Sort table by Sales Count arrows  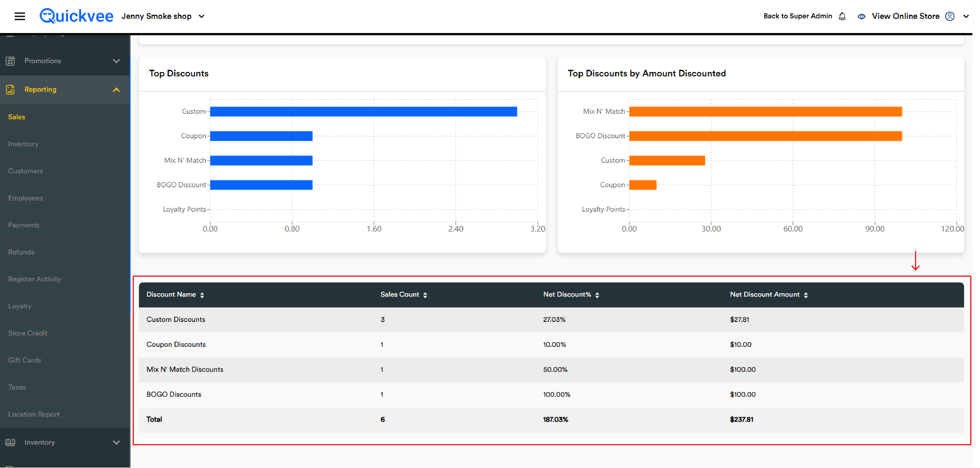point(425,295)
